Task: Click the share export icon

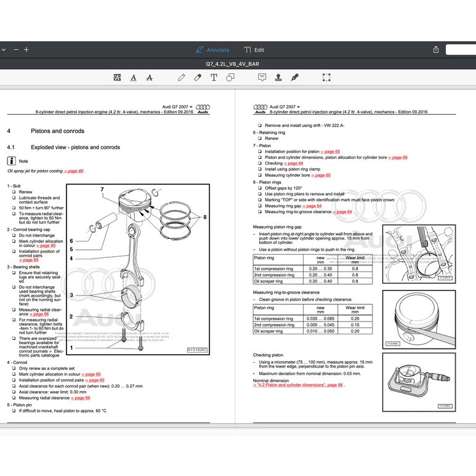Action: click(436, 50)
